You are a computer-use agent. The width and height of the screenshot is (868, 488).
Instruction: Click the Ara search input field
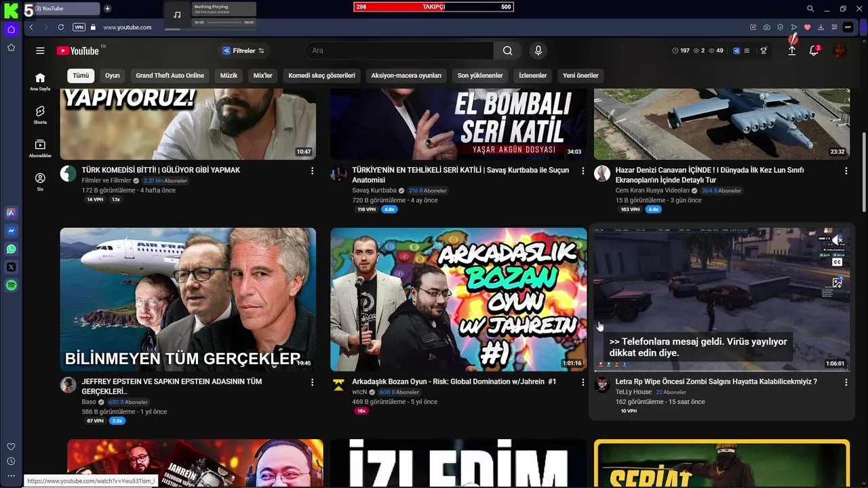pyautogui.click(x=399, y=51)
